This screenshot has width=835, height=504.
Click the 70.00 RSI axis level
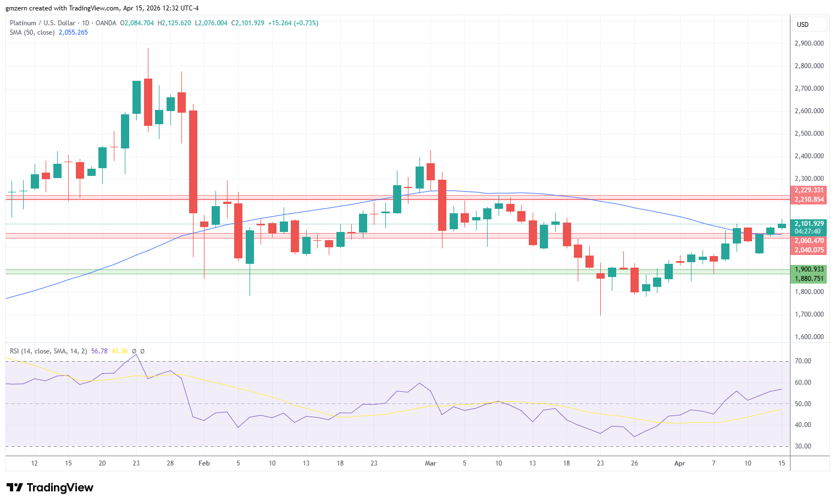coord(803,361)
